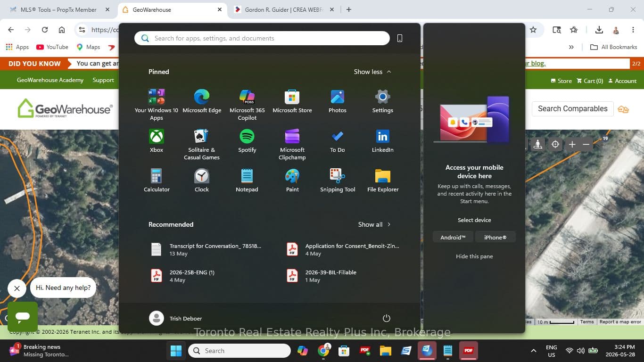Expand recommended files with Show all

374,224
